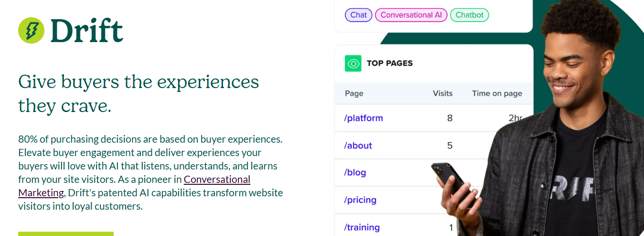Viewport: 644px width, 236px height.
Task: Click the Visits column header
Action: 442,93
